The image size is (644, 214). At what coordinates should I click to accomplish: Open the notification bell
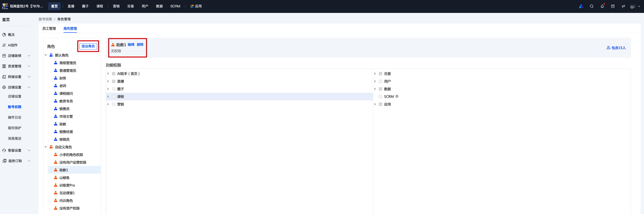[602, 6]
